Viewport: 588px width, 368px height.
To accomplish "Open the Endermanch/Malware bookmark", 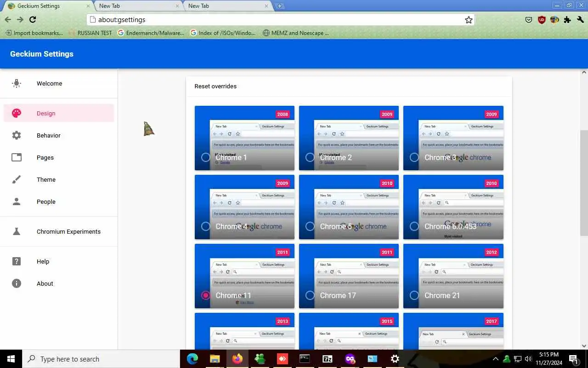I will (151, 33).
